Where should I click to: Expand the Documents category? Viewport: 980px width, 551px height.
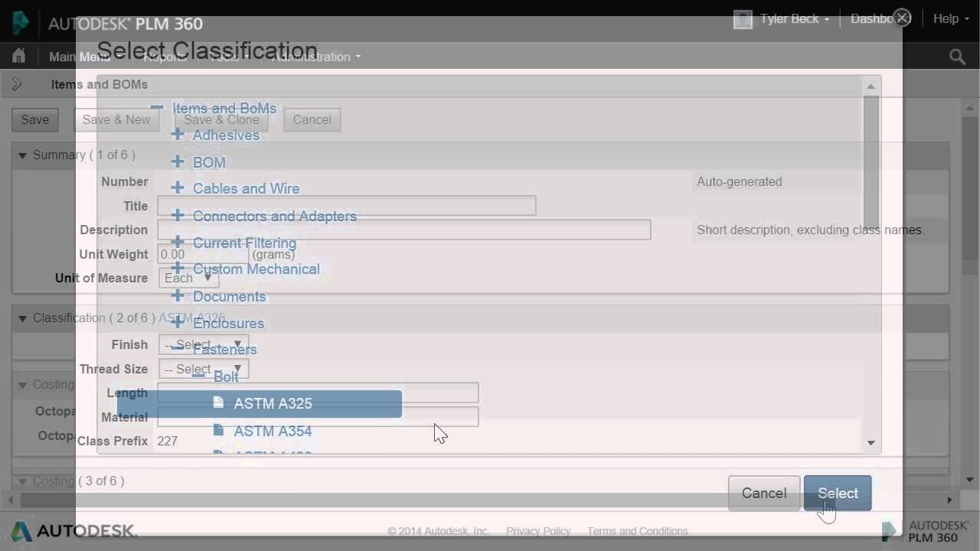(x=178, y=296)
